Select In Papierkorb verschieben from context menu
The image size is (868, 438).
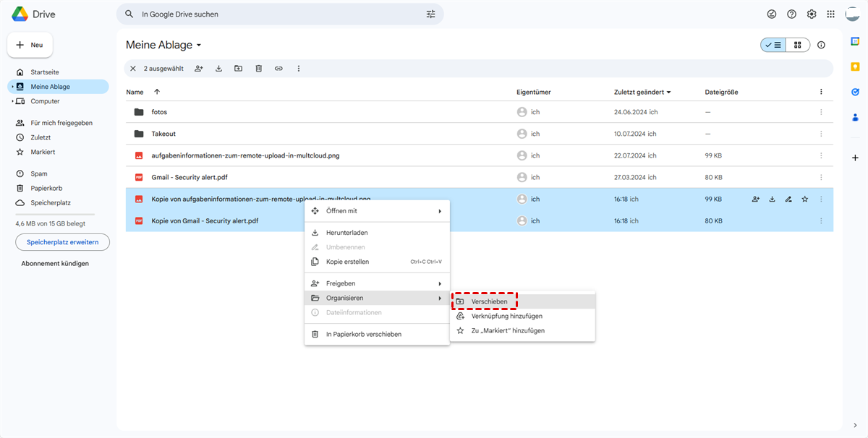tap(363, 334)
